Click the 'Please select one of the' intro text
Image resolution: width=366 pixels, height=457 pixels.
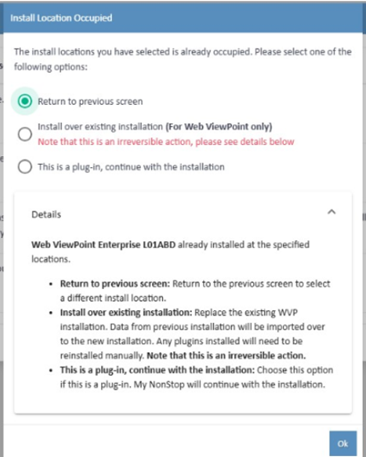click(x=303, y=52)
